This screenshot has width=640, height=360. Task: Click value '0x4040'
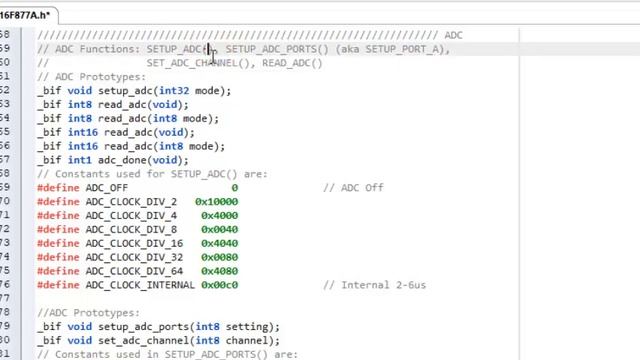coord(219,244)
